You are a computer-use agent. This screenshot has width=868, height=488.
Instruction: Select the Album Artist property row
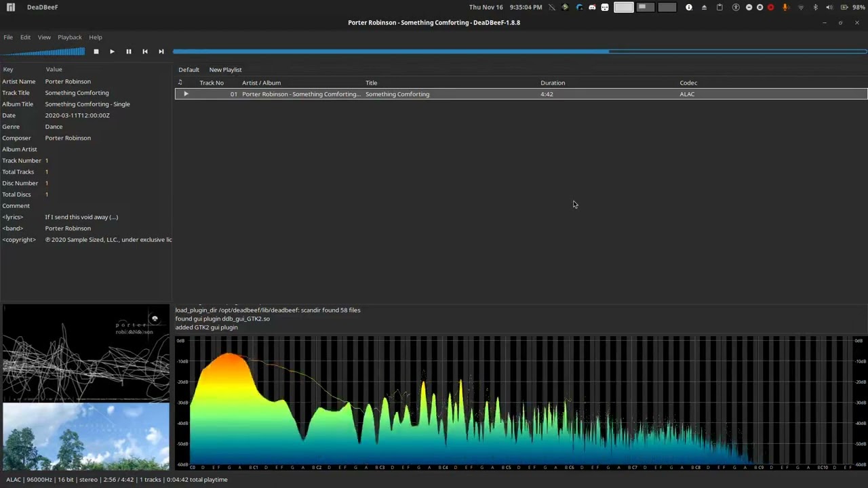pos(86,149)
